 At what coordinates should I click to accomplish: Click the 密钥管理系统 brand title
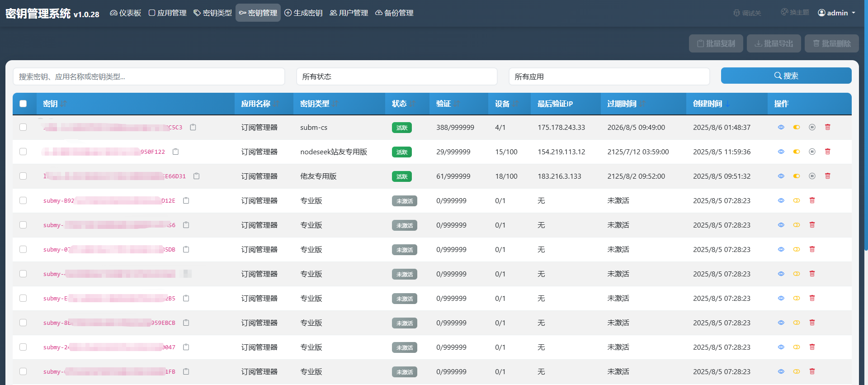click(x=52, y=14)
